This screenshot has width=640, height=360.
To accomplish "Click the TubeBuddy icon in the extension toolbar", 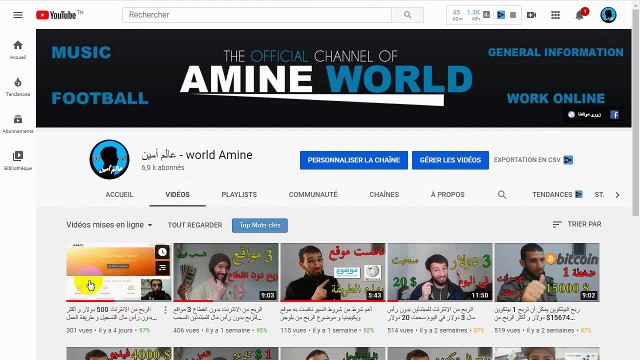I will 501,15.
